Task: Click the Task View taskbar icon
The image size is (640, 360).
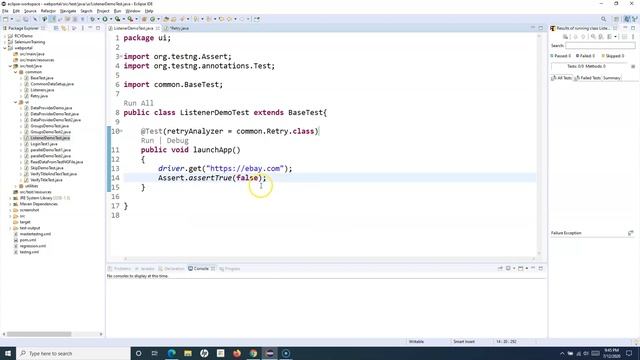Action: pos(155,353)
